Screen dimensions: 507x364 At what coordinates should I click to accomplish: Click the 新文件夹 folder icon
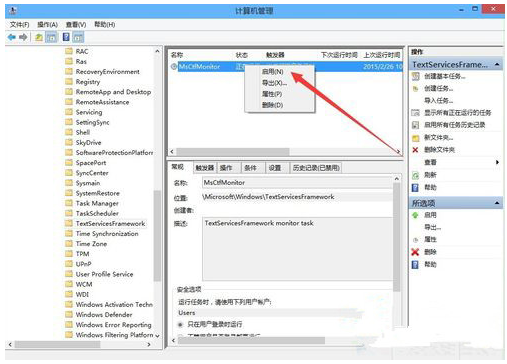coord(415,138)
